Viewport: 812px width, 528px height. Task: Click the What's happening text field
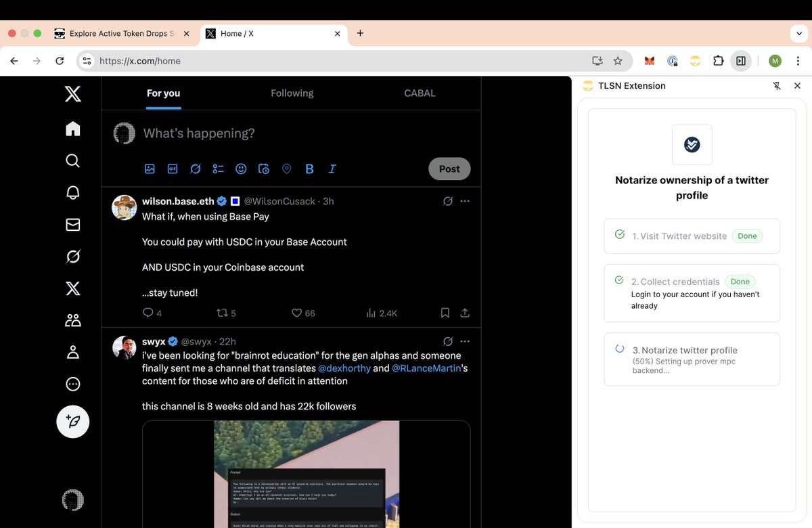click(199, 133)
